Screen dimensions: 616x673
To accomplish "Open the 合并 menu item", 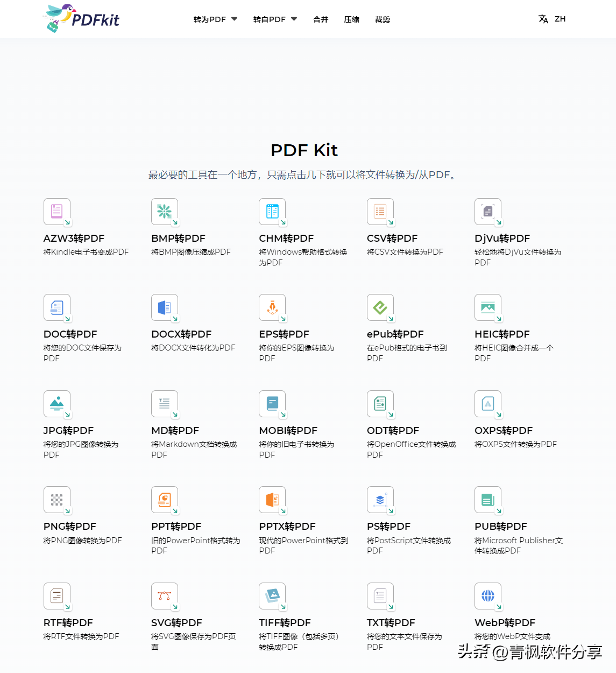I will 321,19.
